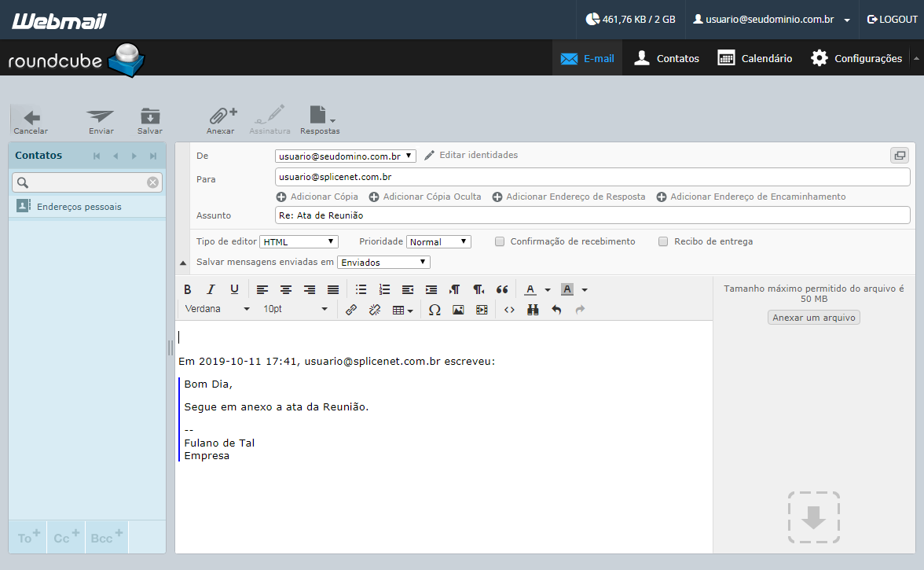Expand Prioridade Normal dropdown
Image resolution: width=924 pixels, height=570 pixels.
438,241
